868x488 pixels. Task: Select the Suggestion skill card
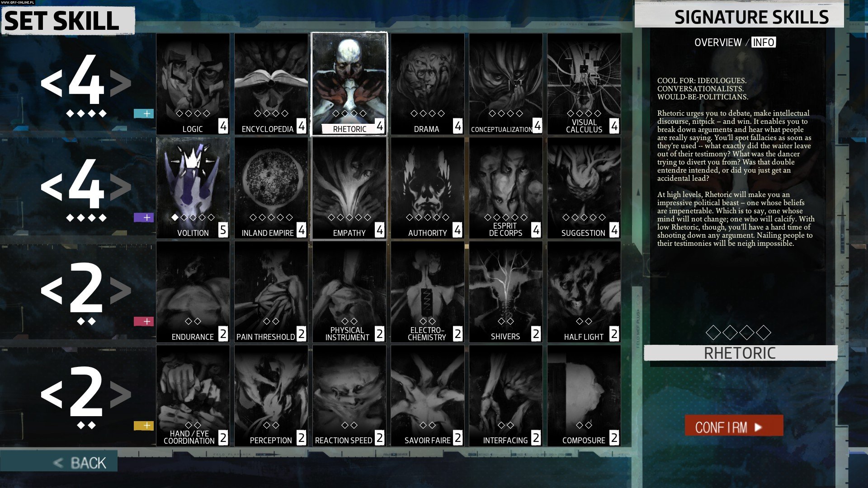584,188
